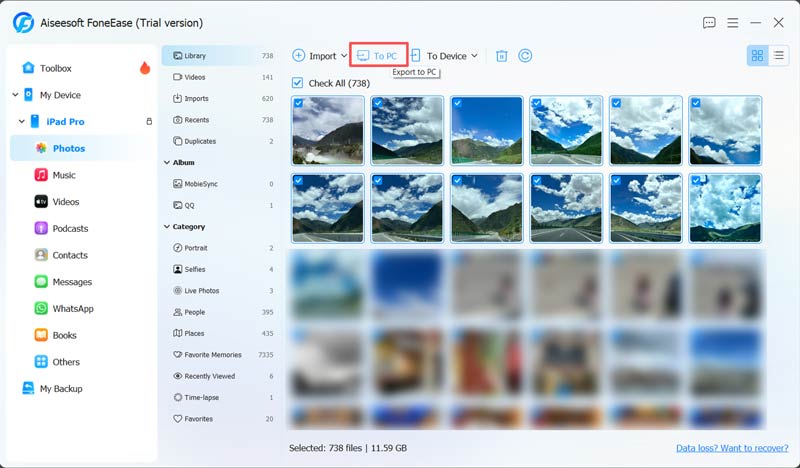Collapse the Category section
The width and height of the screenshot is (800, 468).
[x=166, y=227]
